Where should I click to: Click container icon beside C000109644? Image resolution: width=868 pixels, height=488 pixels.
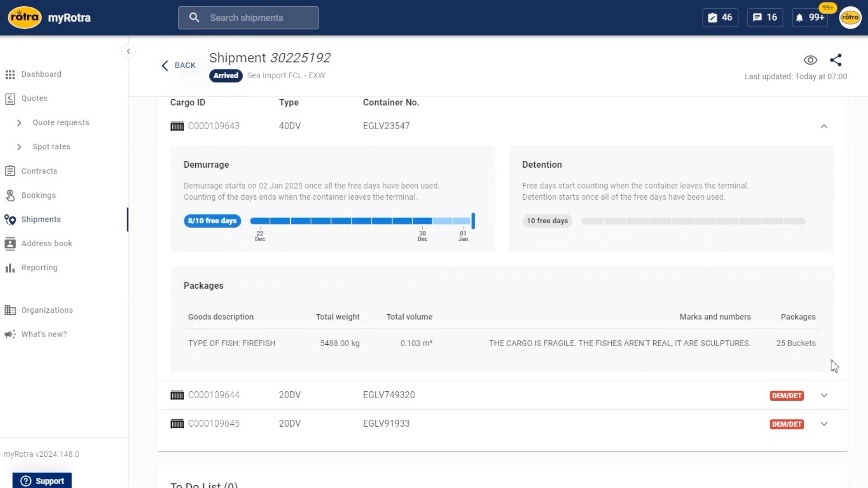(177, 395)
